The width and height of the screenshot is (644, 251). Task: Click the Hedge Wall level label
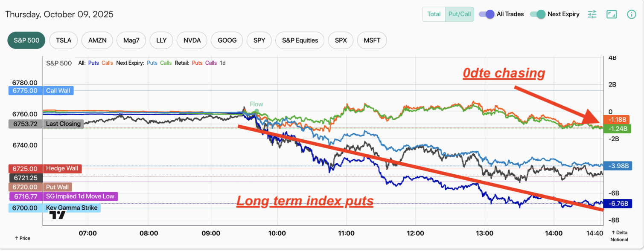(x=62, y=168)
